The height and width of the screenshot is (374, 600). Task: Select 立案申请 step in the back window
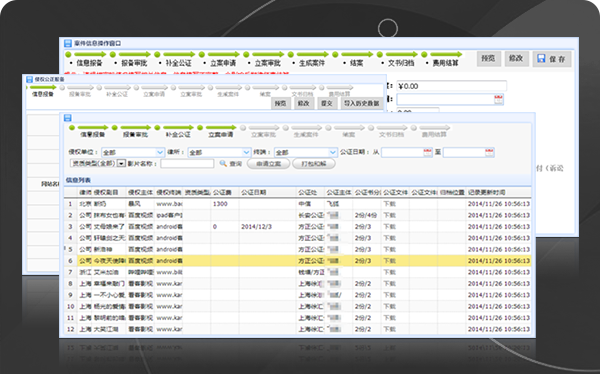click(x=223, y=63)
